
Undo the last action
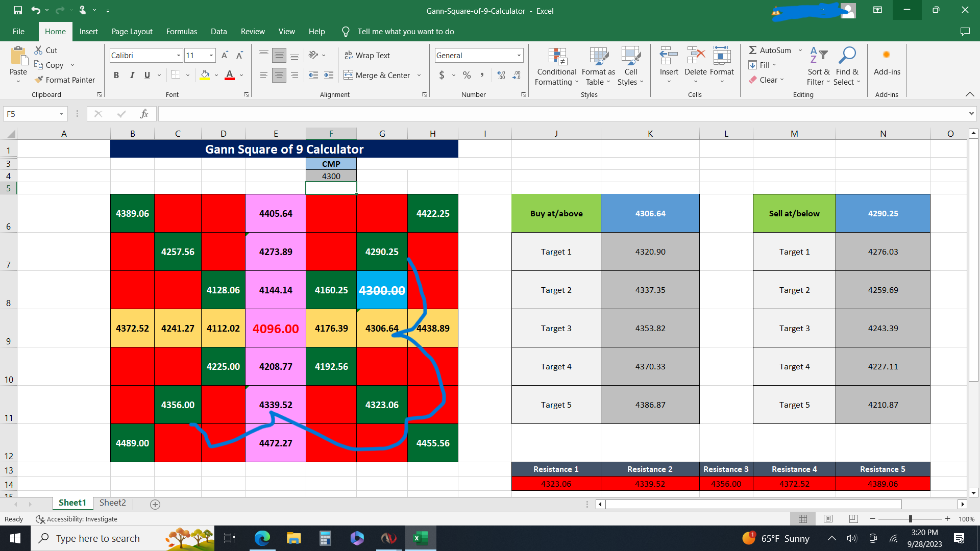pos(35,10)
